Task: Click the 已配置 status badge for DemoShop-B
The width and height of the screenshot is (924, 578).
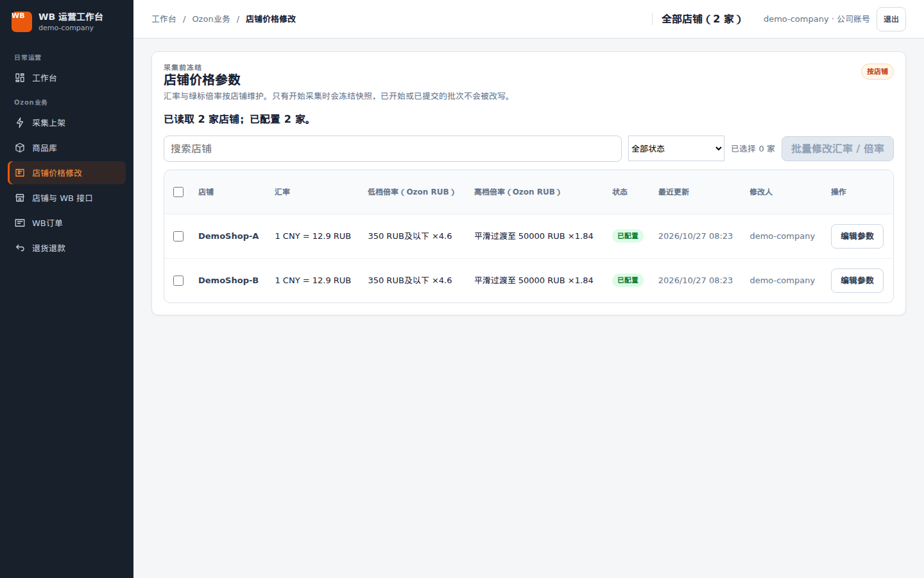Action: [628, 281]
